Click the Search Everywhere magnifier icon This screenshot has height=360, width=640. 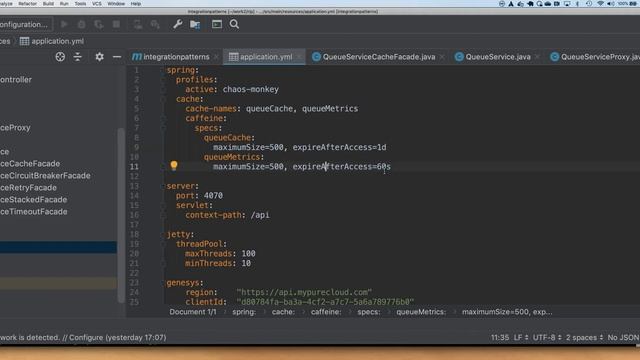click(x=234, y=24)
